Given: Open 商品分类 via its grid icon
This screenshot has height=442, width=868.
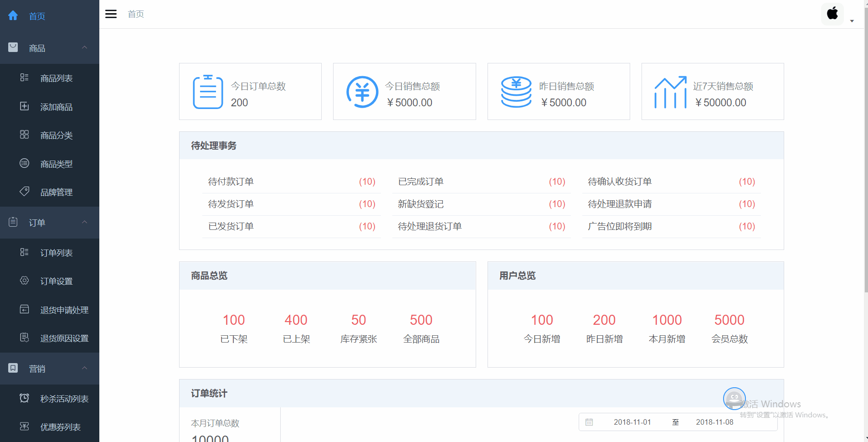Looking at the screenshot, I should pos(24,135).
